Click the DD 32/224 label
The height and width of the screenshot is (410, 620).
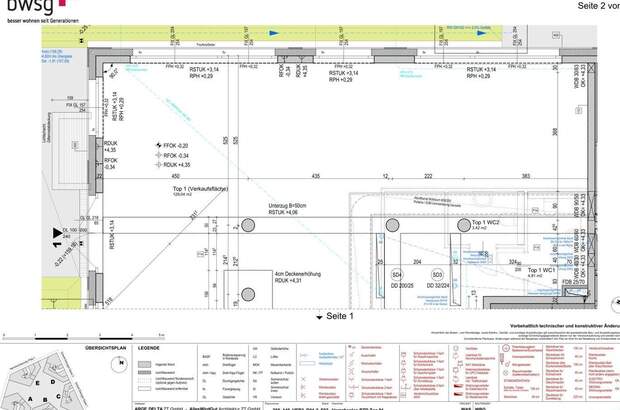438,285
